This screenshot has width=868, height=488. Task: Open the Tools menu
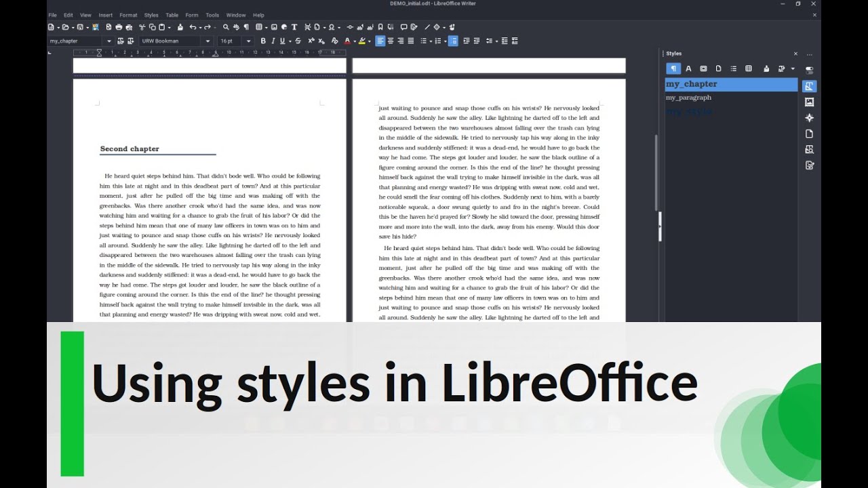click(212, 15)
